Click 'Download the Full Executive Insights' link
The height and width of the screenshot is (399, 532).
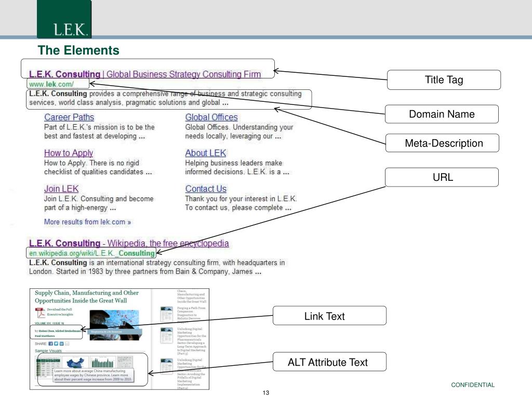60,312
